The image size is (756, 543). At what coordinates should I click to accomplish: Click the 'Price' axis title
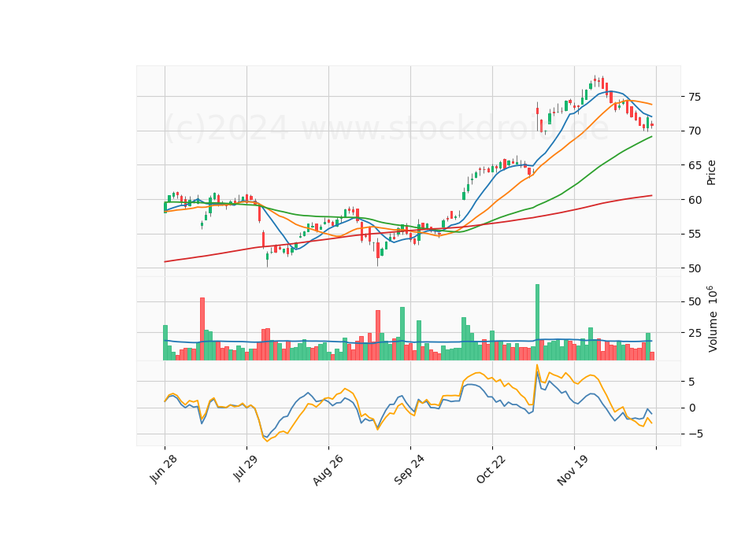711,172
